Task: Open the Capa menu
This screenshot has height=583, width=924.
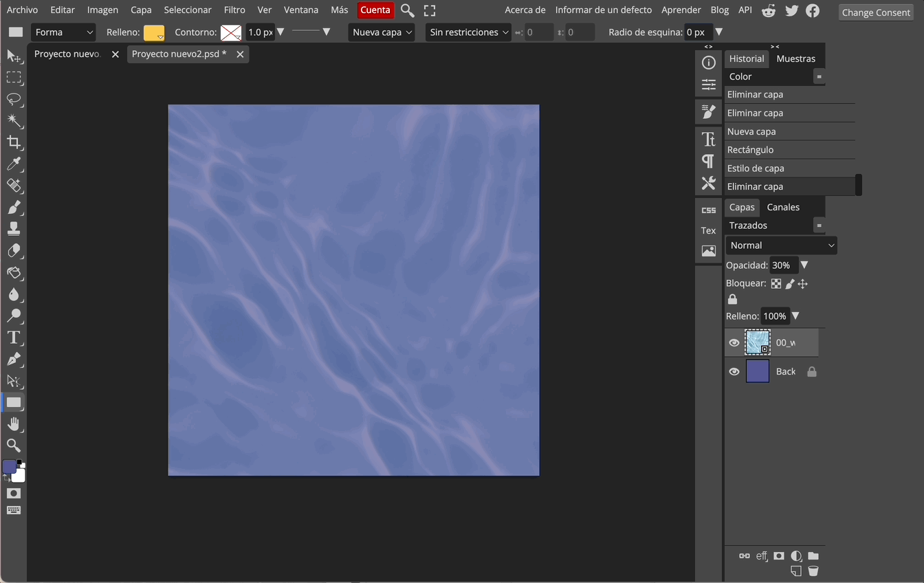Action: (x=141, y=10)
